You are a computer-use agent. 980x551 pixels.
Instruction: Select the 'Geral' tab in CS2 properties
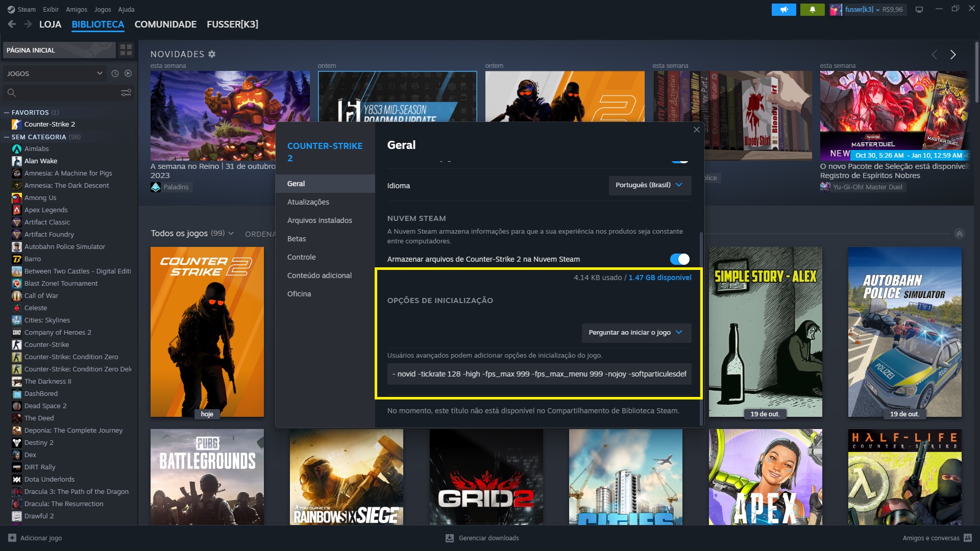click(x=296, y=183)
